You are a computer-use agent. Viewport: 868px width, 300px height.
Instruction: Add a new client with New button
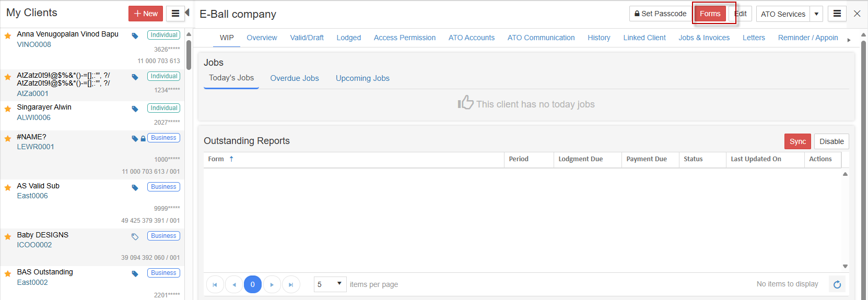pyautogui.click(x=146, y=14)
